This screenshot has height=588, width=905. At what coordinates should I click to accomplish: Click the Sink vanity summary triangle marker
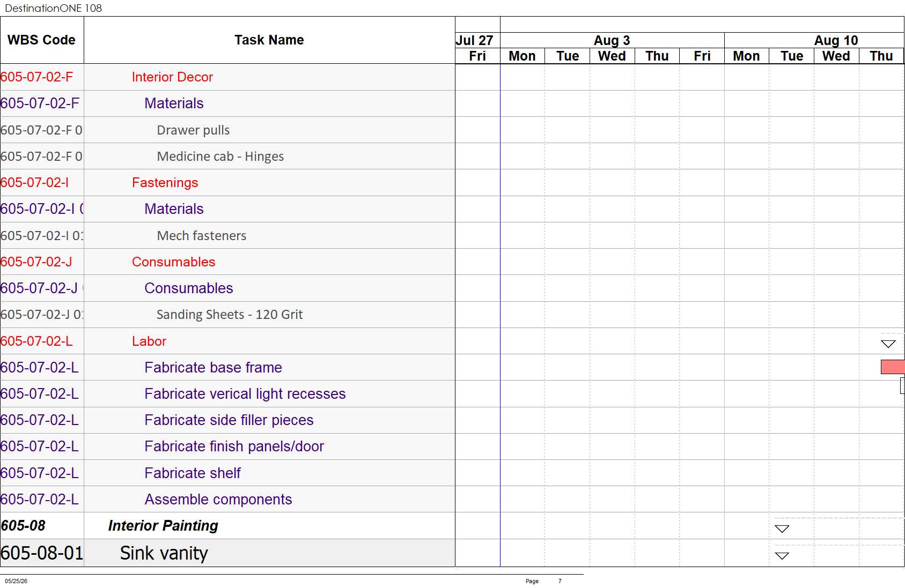tap(782, 556)
